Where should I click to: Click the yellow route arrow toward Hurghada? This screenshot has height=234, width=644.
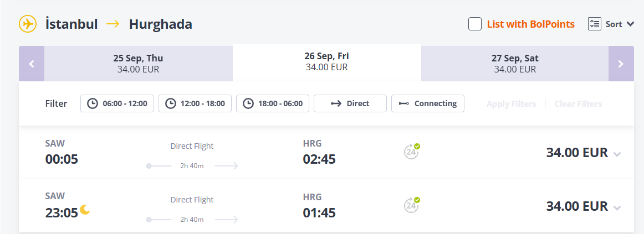pyautogui.click(x=113, y=24)
